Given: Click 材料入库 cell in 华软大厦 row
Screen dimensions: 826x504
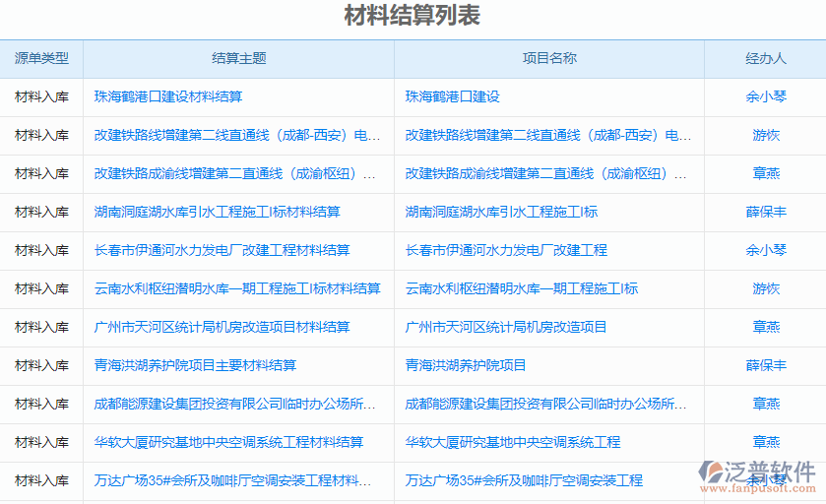Looking at the screenshot, I should (x=41, y=442).
